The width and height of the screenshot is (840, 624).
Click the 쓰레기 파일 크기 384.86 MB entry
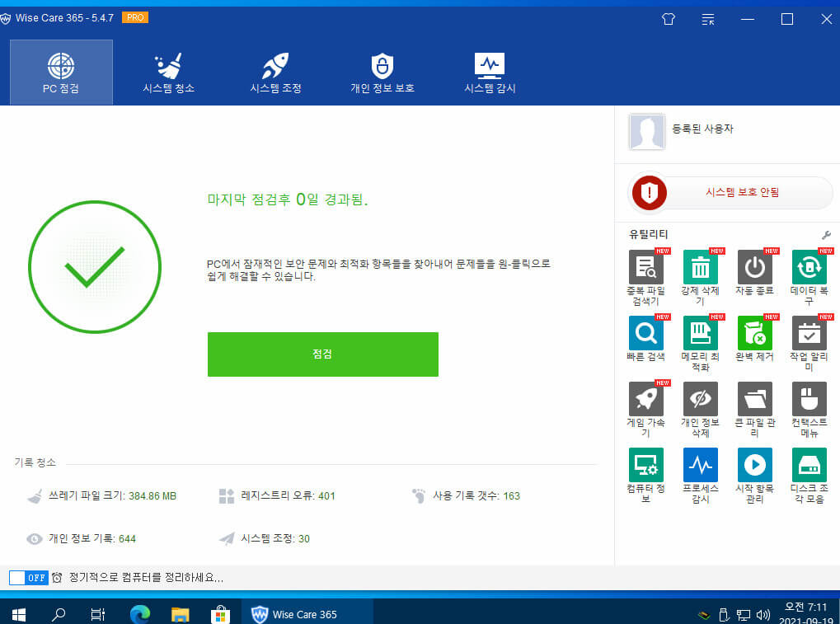[101, 496]
